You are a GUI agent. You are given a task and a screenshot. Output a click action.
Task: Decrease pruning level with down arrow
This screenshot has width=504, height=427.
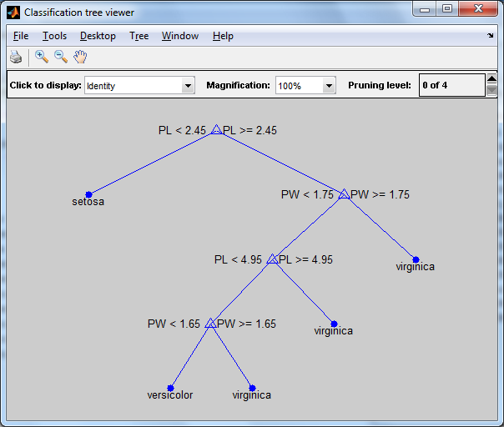(491, 90)
